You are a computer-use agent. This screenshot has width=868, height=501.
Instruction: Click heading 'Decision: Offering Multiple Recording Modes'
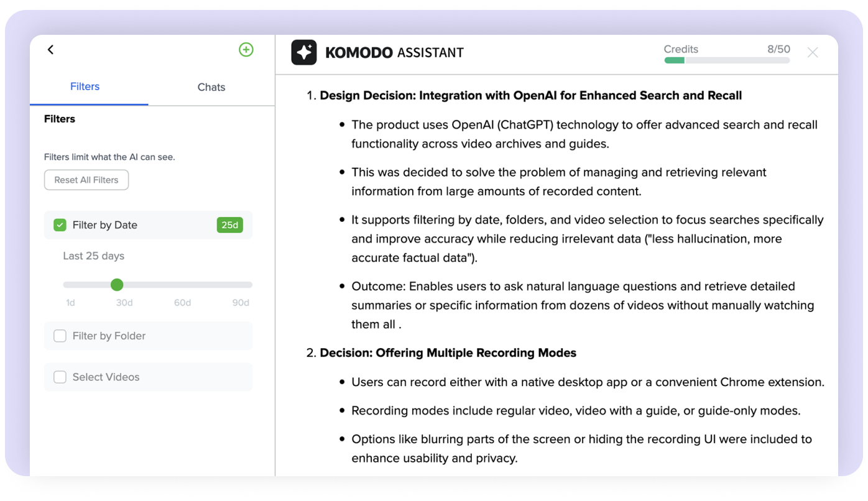(448, 353)
